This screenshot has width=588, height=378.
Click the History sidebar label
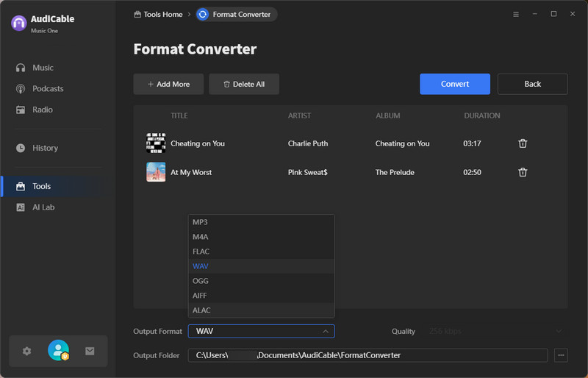(45, 148)
